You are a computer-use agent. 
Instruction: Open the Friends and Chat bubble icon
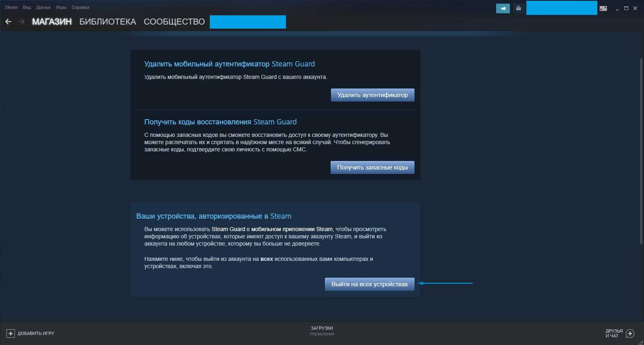click(630, 333)
